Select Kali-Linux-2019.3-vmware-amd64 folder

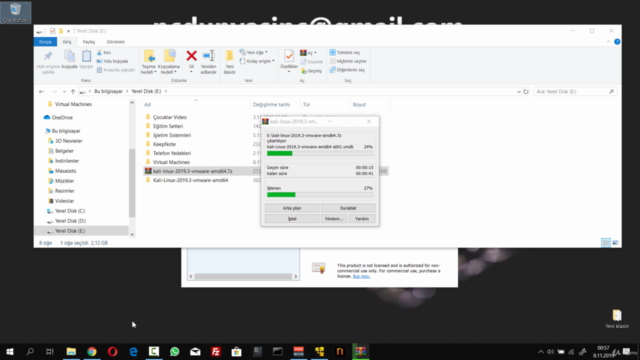[190, 180]
